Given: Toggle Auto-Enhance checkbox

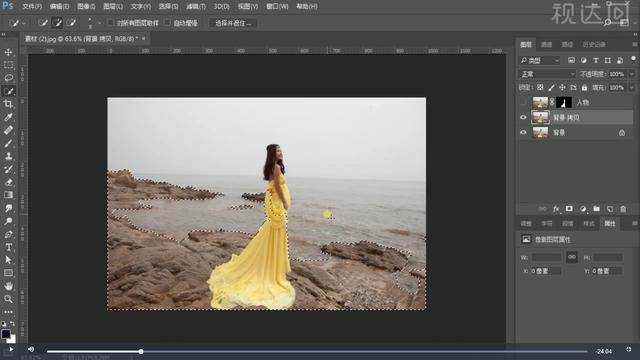Looking at the screenshot, I should pyautogui.click(x=167, y=23).
